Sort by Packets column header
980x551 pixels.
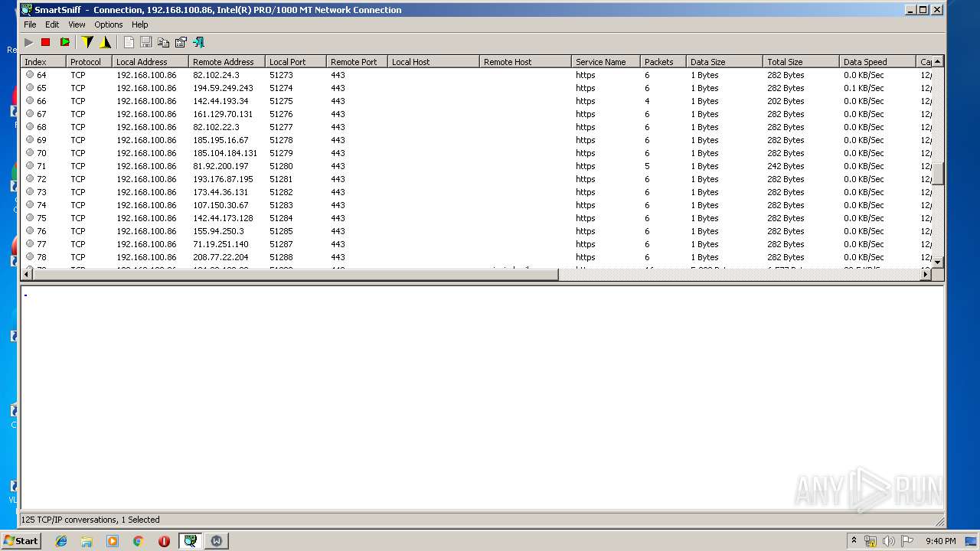coord(663,62)
